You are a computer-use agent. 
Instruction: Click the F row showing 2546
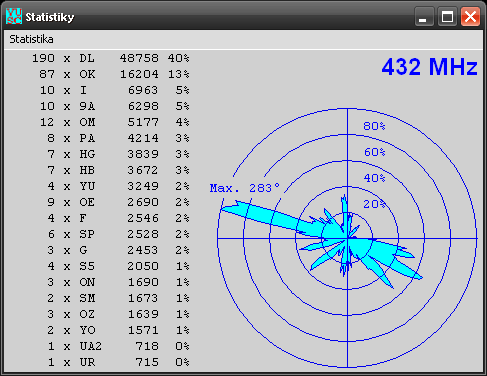point(118,218)
